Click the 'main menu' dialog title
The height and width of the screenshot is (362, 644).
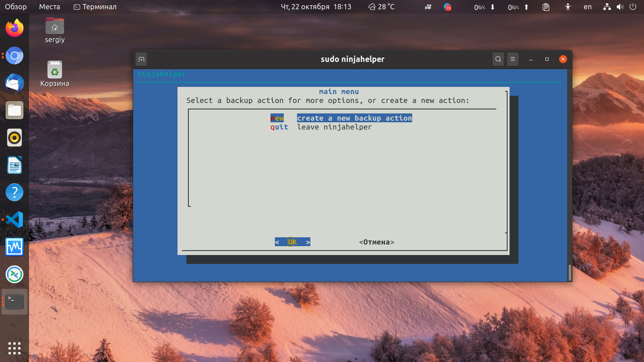point(339,92)
